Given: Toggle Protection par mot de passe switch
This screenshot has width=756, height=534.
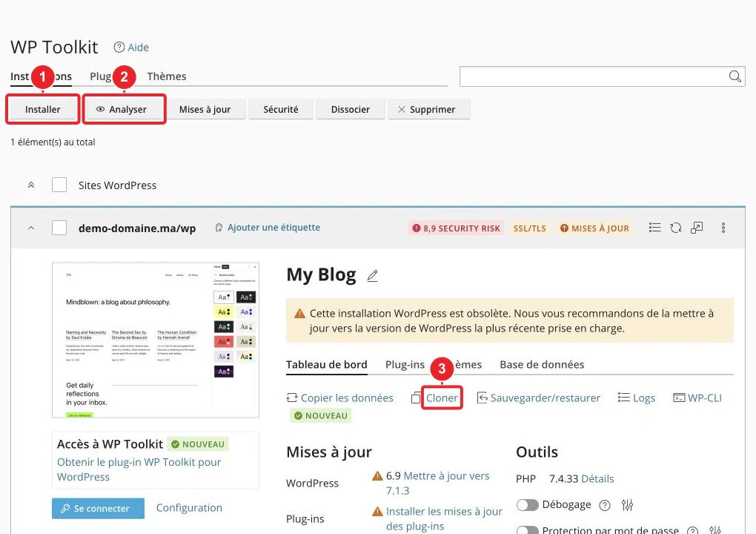Looking at the screenshot, I should pyautogui.click(x=528, y=530).
